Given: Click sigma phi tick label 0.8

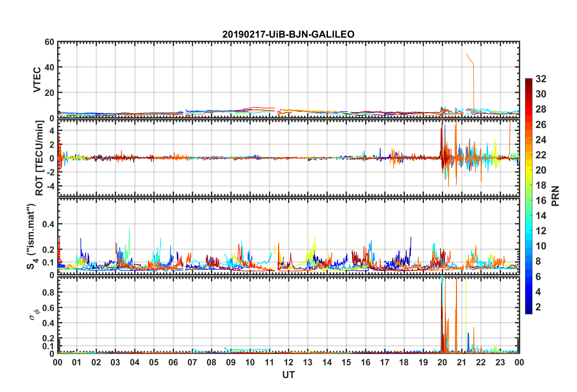Looking at the screenshot, I should click(x=48, y=292).
